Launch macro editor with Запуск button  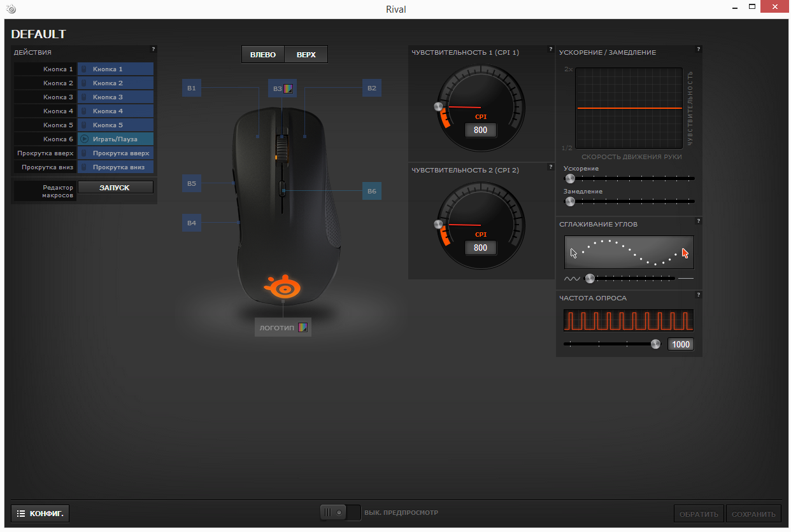click(x=115, y=188)
